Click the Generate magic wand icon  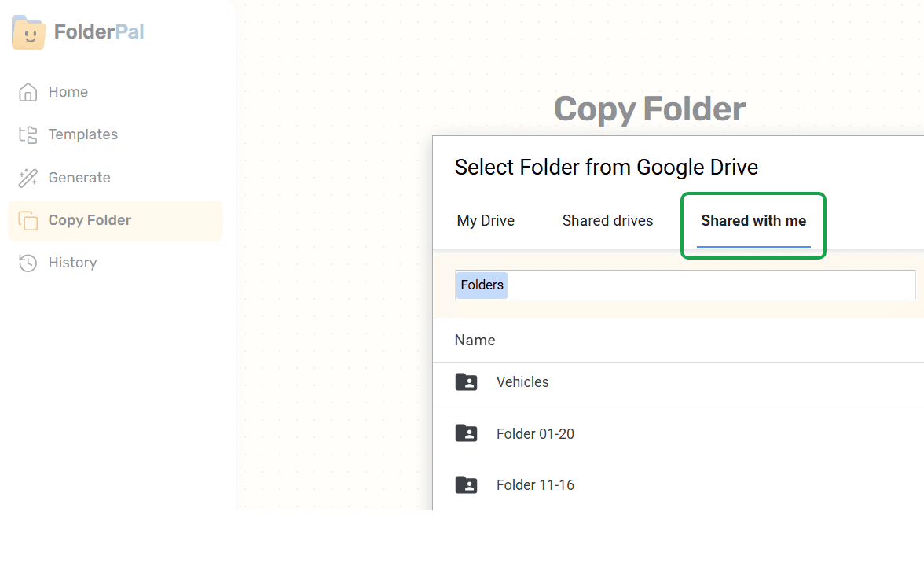[27, 178]
